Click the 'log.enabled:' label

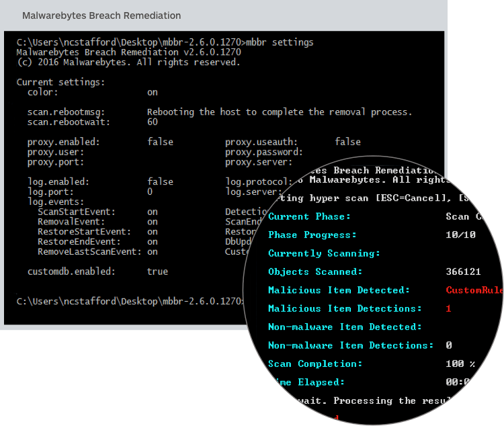coord(58,182)
